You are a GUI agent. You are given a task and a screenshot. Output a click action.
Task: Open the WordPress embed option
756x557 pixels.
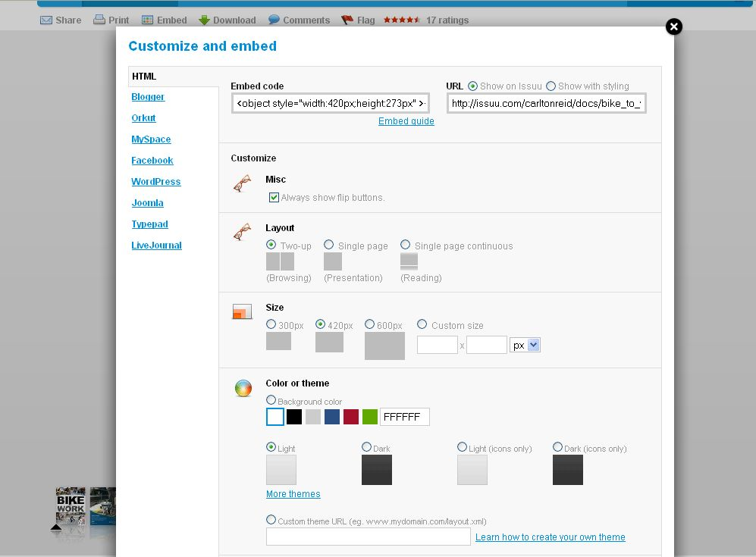coord(155,182)
